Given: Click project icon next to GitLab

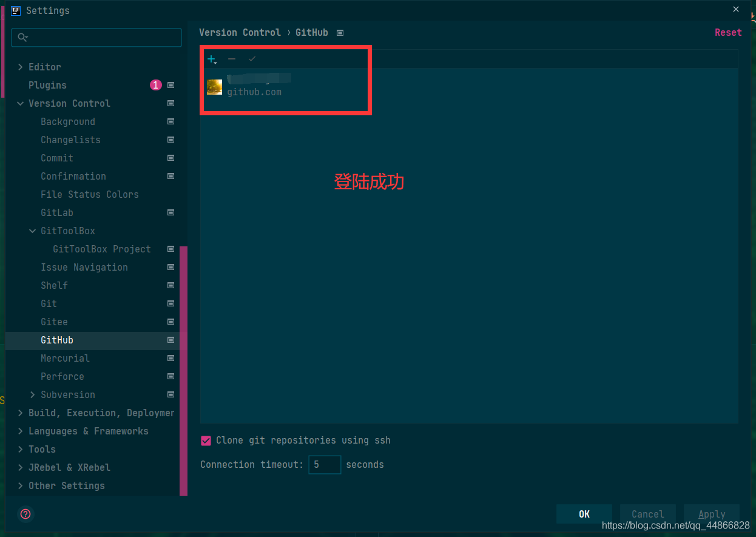Looking at the screenshot, I should coord(171,213).
